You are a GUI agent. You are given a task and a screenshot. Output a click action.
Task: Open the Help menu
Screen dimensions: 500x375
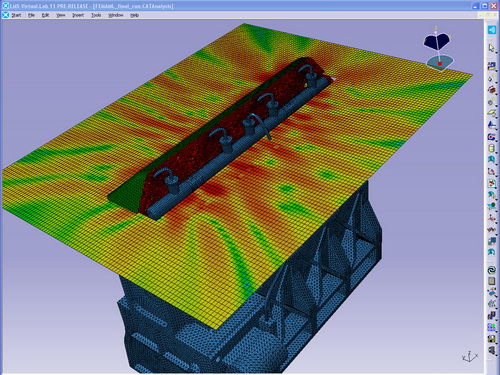(134, 15)
